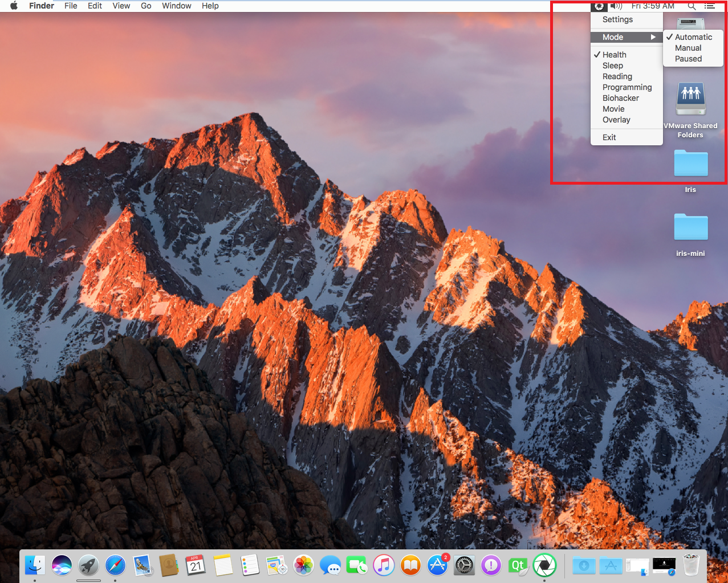Switch Iris preset to Sleep
This screenshot has width=728, height=583.
coord(627,66)
